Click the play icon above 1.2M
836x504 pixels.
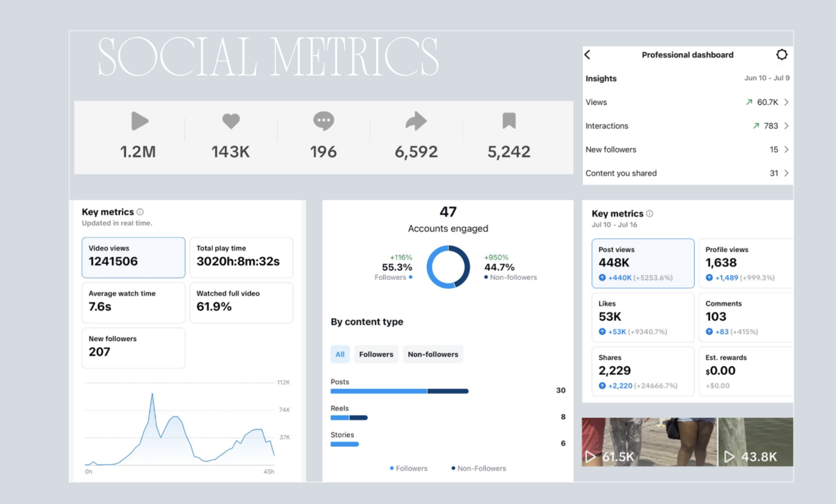click(139, 121)
